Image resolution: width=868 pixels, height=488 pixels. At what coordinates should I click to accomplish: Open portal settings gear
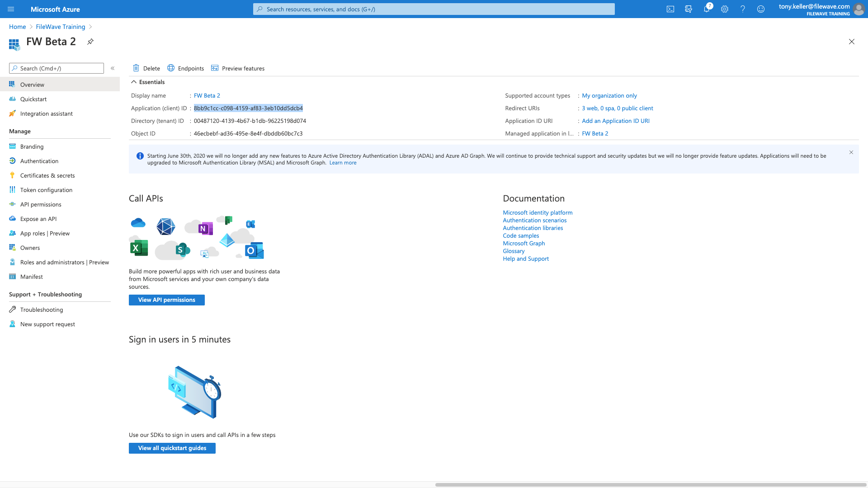(725, 9)
